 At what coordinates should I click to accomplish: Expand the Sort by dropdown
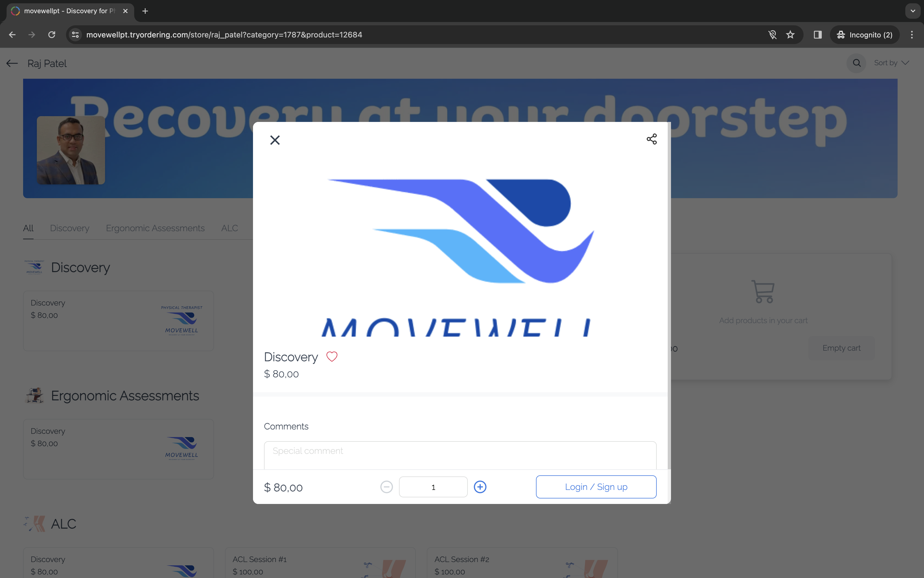point(892,63)
